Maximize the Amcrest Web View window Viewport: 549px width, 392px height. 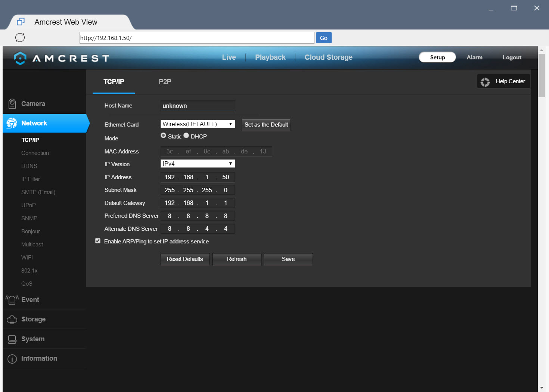[514, 8]
